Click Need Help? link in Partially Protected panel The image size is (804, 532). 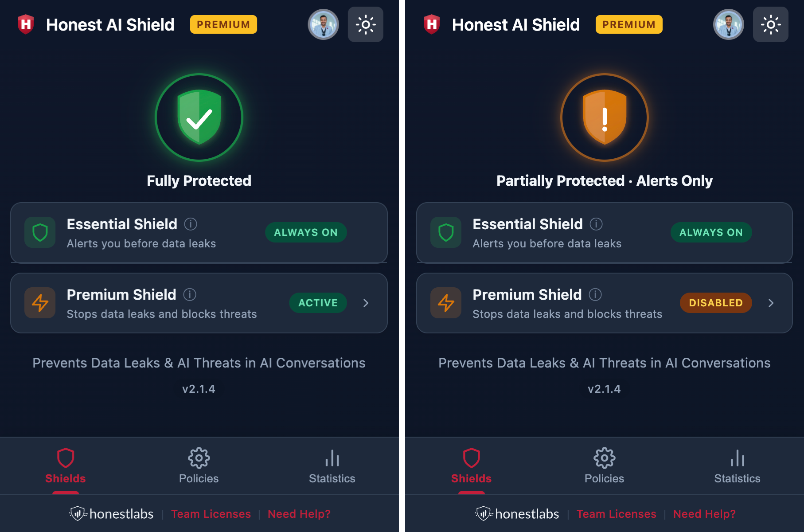click(x=704, y=514)
